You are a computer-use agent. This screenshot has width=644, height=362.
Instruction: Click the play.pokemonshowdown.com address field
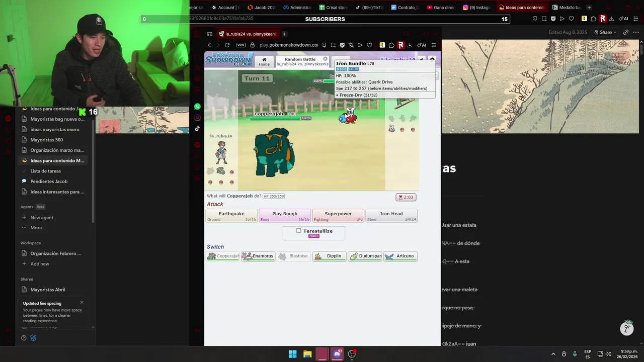288,45
